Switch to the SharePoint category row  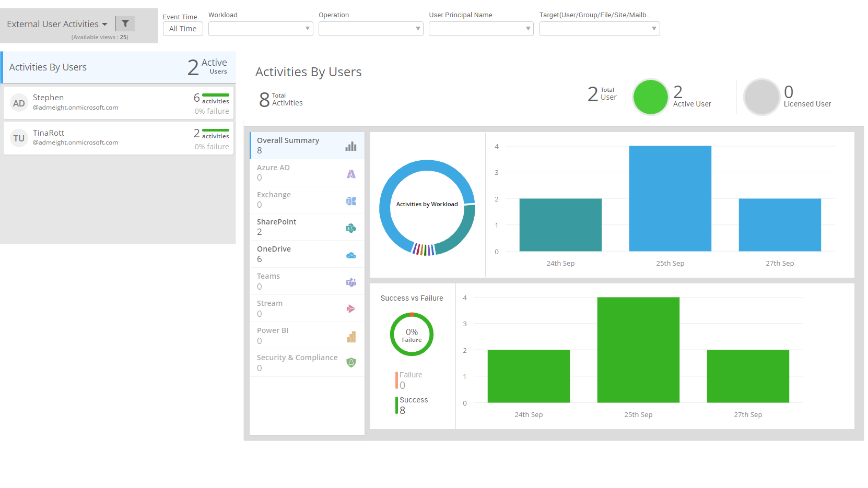point(292,227)
